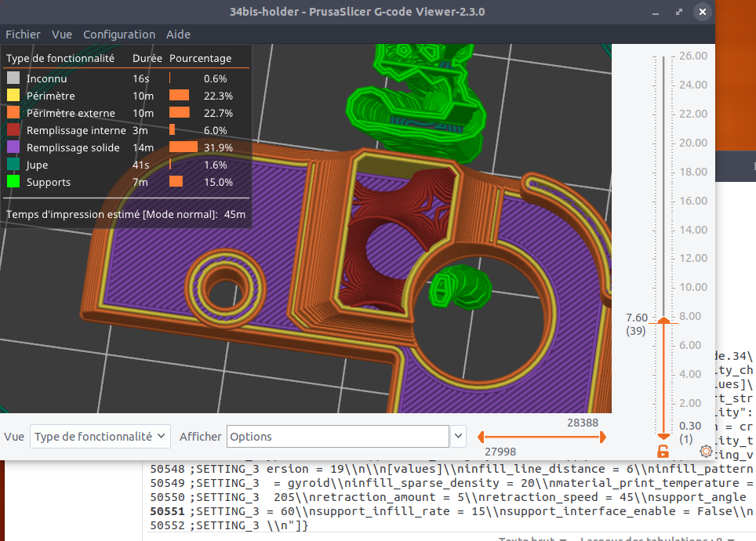
Task: Toggle the green Supports swatch
Action: point(13,182)
